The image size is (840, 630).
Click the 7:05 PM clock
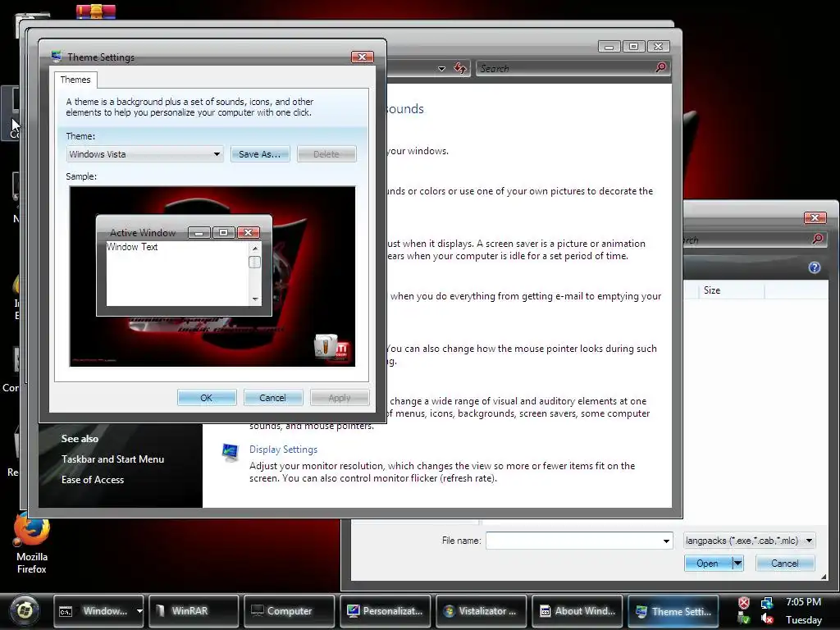tap(803, 602)
